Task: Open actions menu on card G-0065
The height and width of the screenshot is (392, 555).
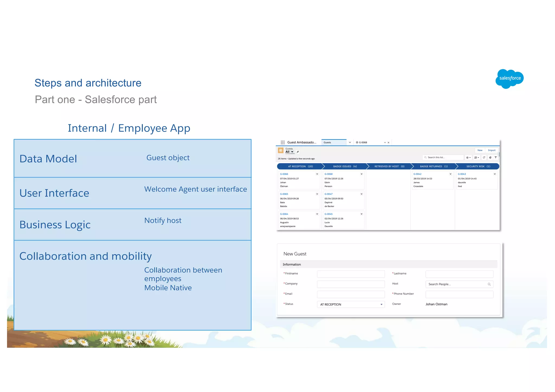Action: [x=317, y=194]
